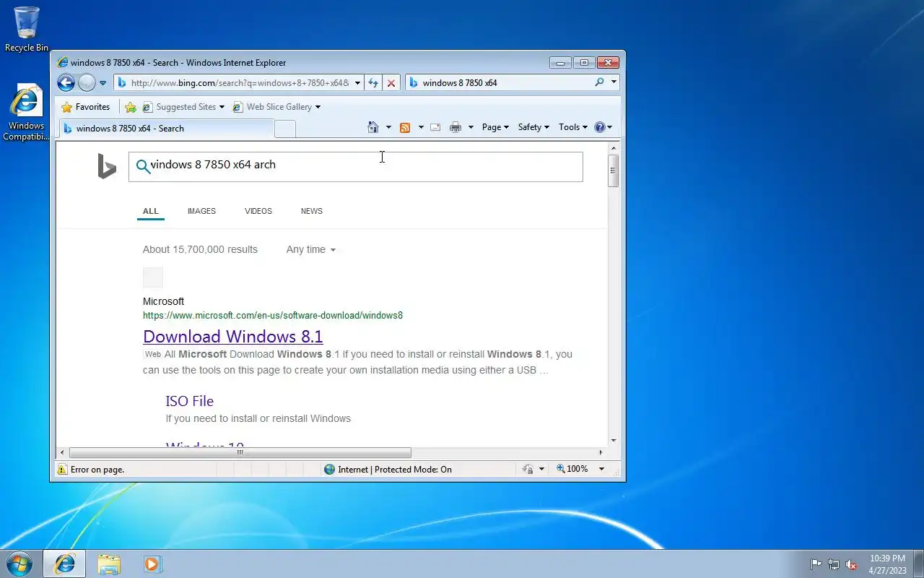Click the Bing page search text field
The image size is (924, 578).
[x=355, y=167]
